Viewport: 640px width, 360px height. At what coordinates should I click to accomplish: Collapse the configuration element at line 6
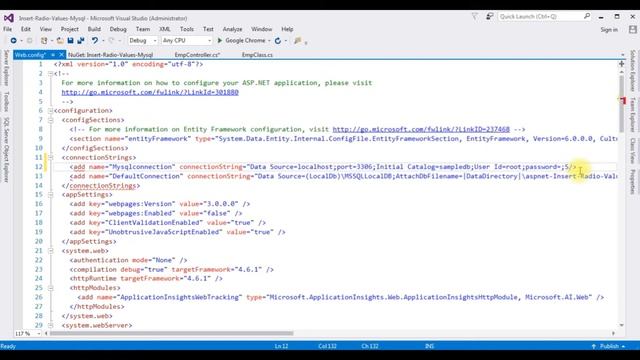pyautogui.click(x=50, y=111)
